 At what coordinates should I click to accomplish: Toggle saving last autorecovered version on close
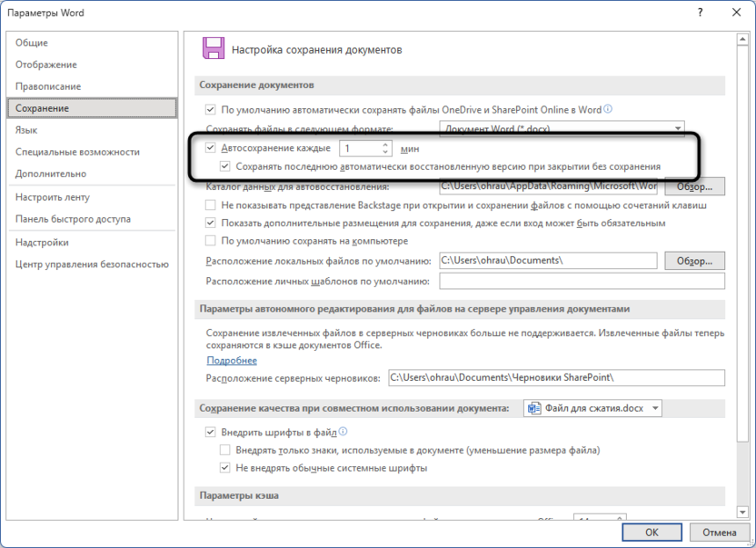[x=224, y=166]
